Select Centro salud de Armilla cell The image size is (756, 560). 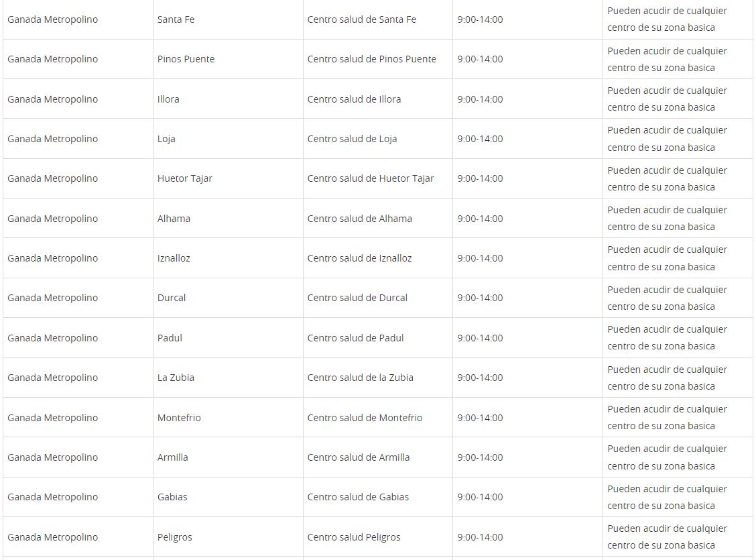click(358, 457)
